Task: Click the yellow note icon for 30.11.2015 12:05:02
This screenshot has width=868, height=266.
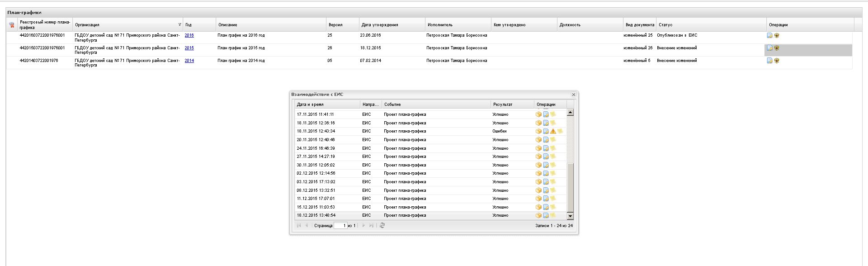Action: point(553,165)
